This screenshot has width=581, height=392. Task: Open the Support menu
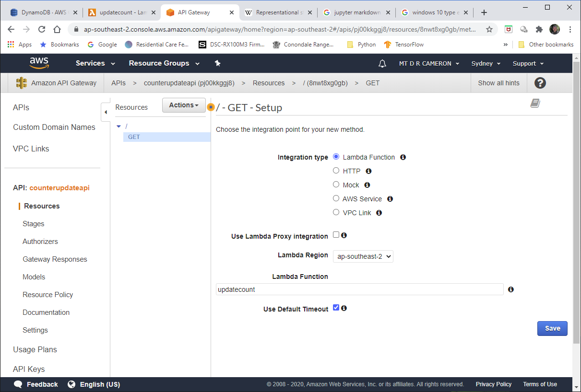pyautogui.click(x=528, y=63)
